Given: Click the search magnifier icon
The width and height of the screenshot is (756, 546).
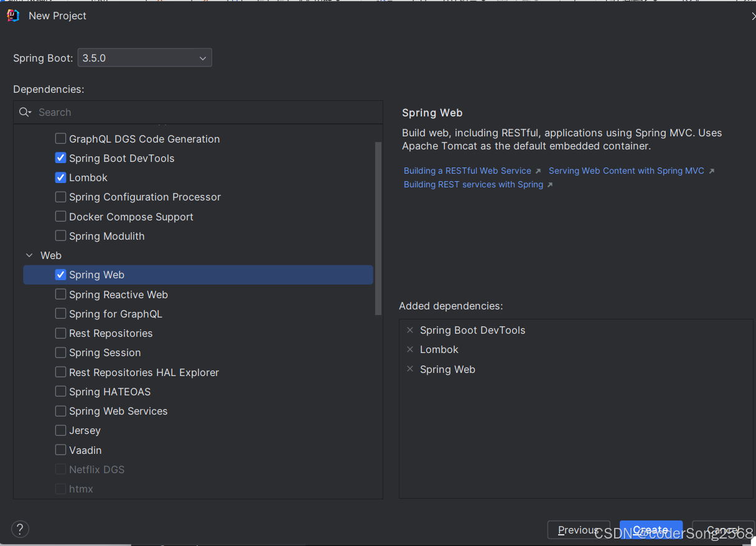Looking at the screenshot, I should (25, 112).
